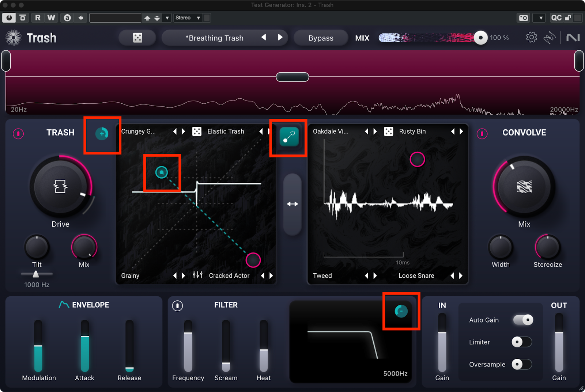
Task: Select previous Rusty Bin impulse
Action: [453, 132]
